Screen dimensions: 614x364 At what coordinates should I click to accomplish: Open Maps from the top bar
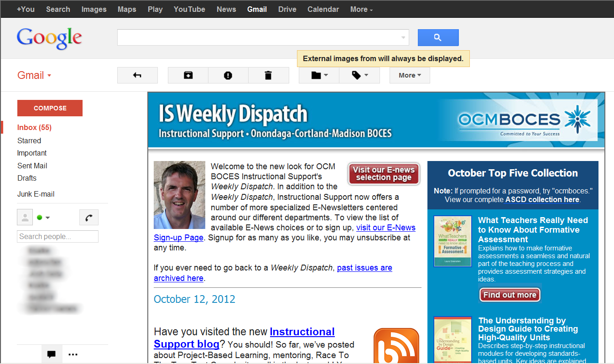[x=127, y=9]
